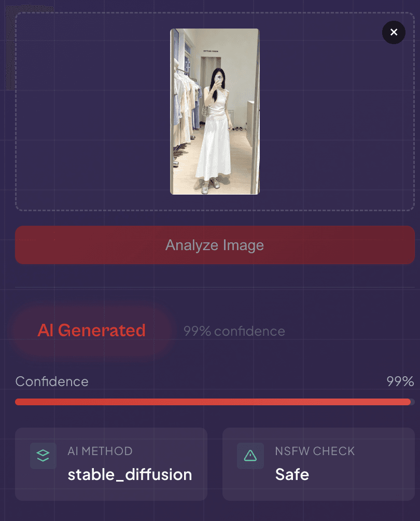The width and height of the screenshot is (420, 521).
Task: Click the Confidence label above the bar
Action: point(52,381)
